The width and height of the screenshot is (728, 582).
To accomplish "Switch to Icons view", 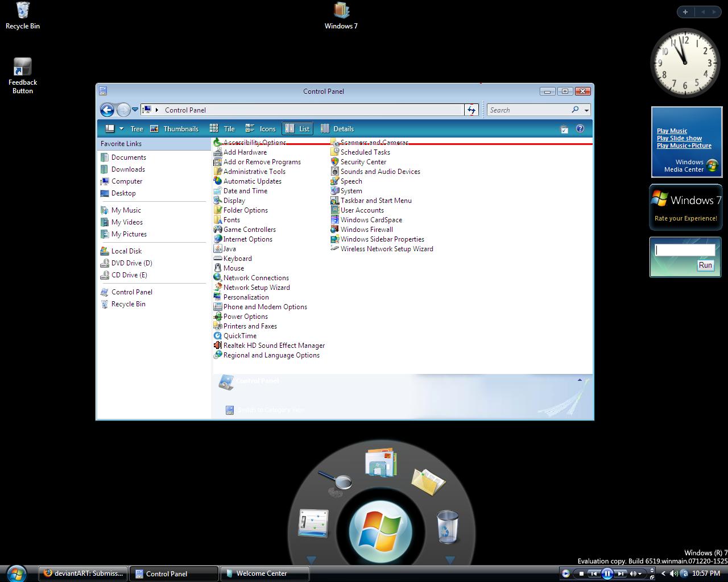I will coord(260,129).
